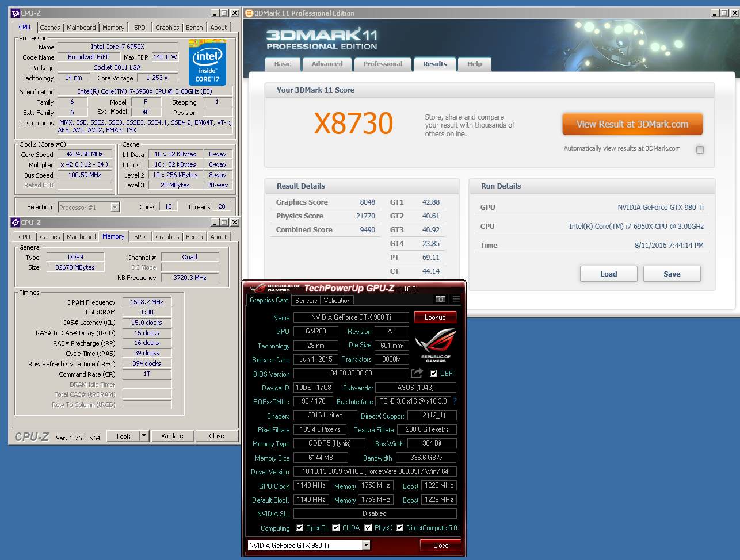Toggle the UEFI checkbox in GPU-Z
This screenshot has width=740, height=560.
[x=434, y=374]
